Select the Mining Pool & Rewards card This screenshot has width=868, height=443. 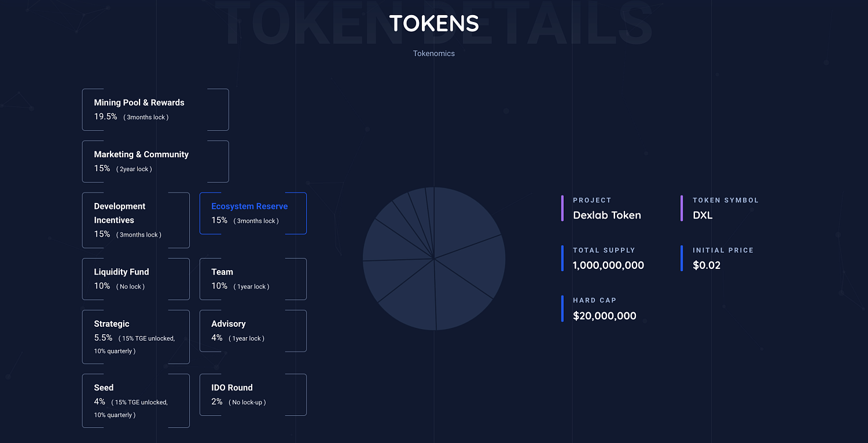pyautogui.click(x=155, y=109)
